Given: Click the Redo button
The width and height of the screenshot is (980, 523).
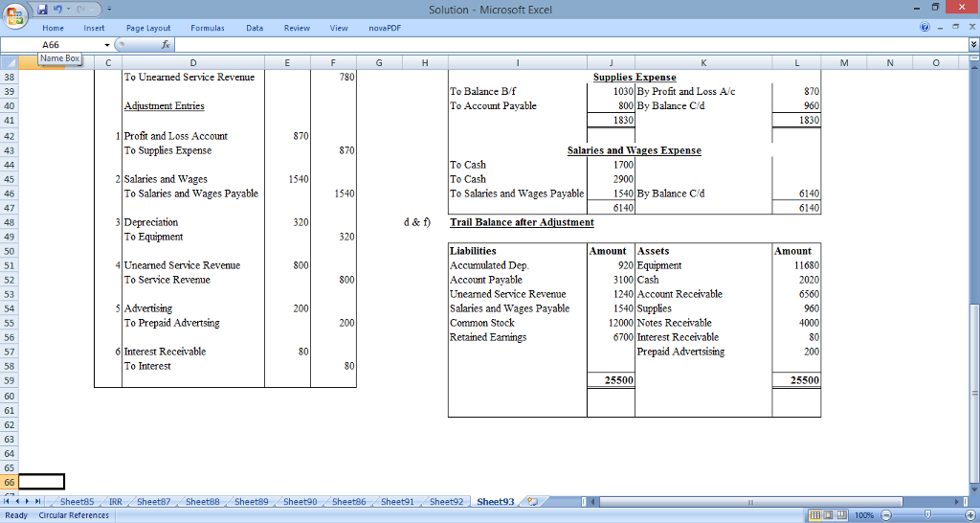Looking at the screenshot, I should click(x=82, y=10).
